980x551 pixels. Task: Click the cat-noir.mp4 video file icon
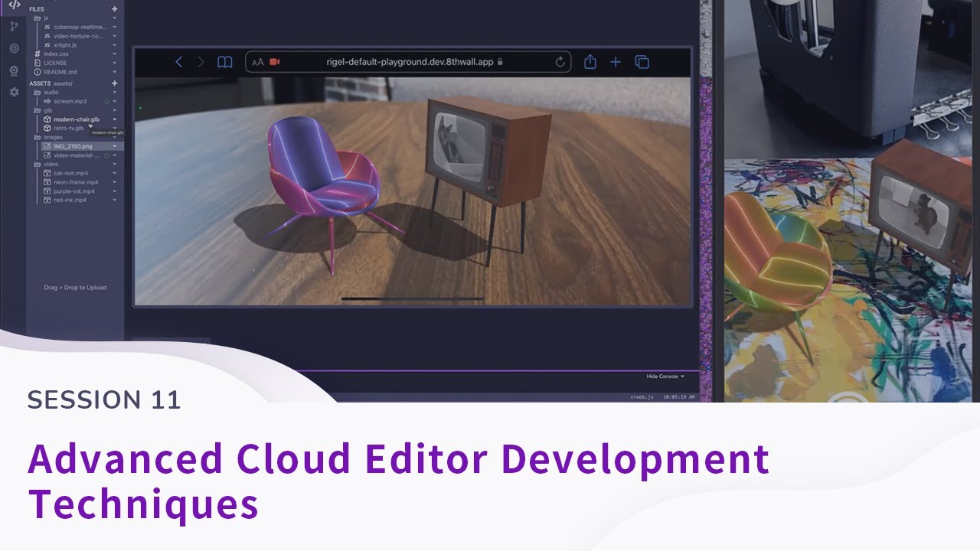click(x=47, y=173)
